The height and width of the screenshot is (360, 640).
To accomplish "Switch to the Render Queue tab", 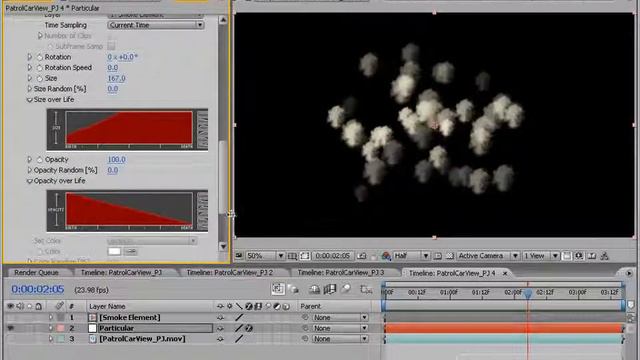I will [x=36, y=272].
